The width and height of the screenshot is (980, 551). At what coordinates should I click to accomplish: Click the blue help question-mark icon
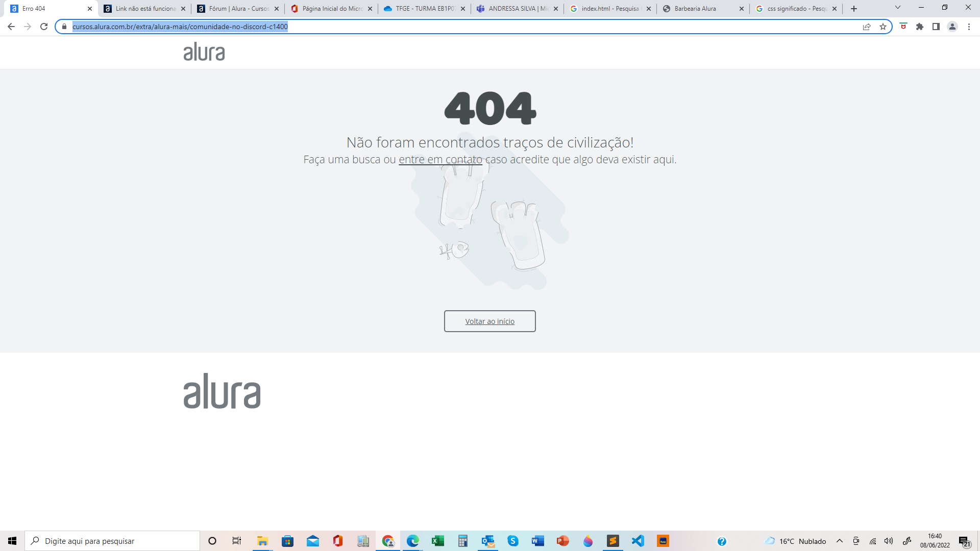click(x=722, y=541)
